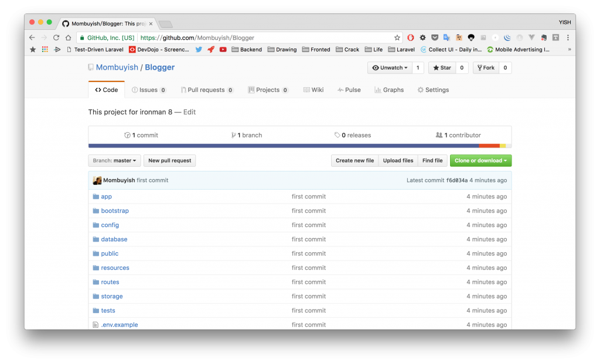Image resolution: width=600 pixels, height=364 pixels.
Task: Open the resources folder
Action: point(115,267)
